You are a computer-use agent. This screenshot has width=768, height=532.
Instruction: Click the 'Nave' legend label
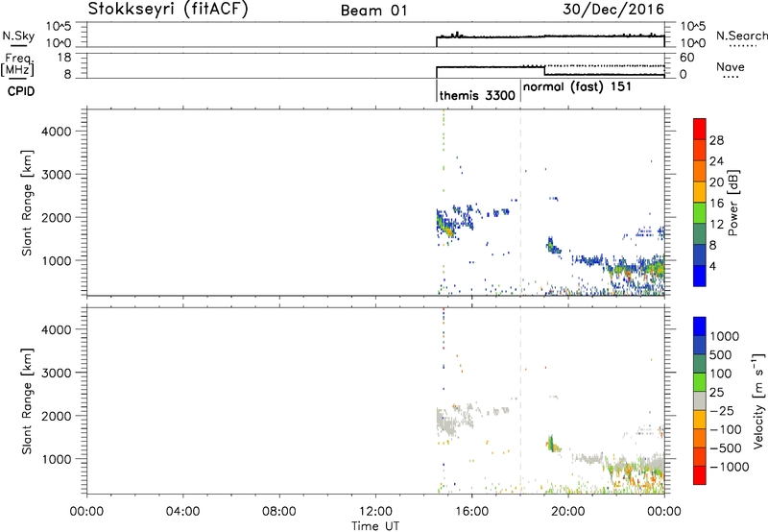[731, 67]
